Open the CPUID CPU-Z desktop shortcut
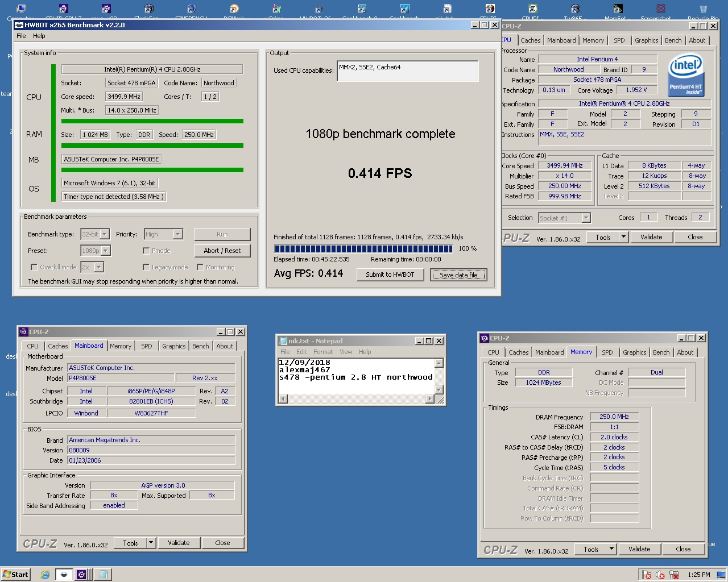Screen dimensions: 728x582 pyautogui.click(x=64, y=9)
